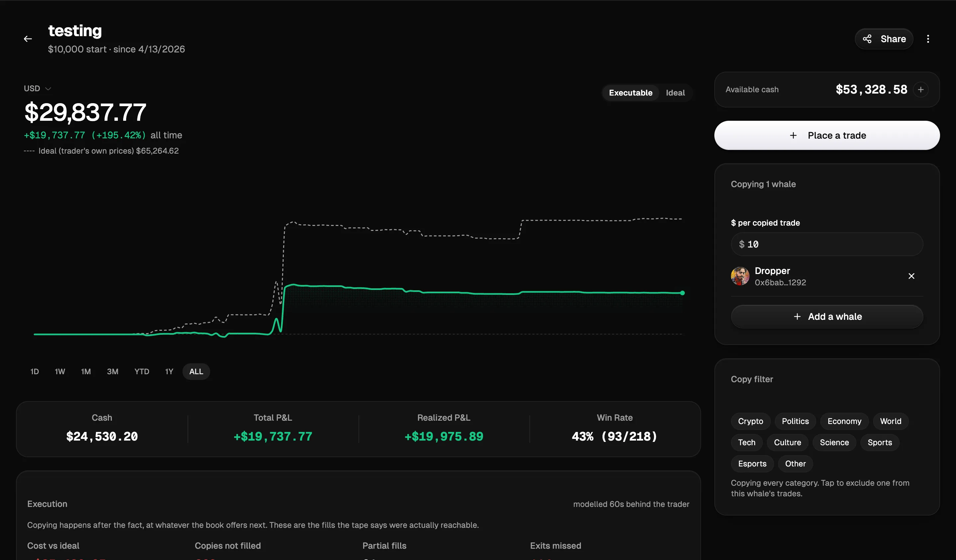Toggle the Science category filter
Image resolution: width=956 pixels, height=560 pixels.
(x=834, y=443)
